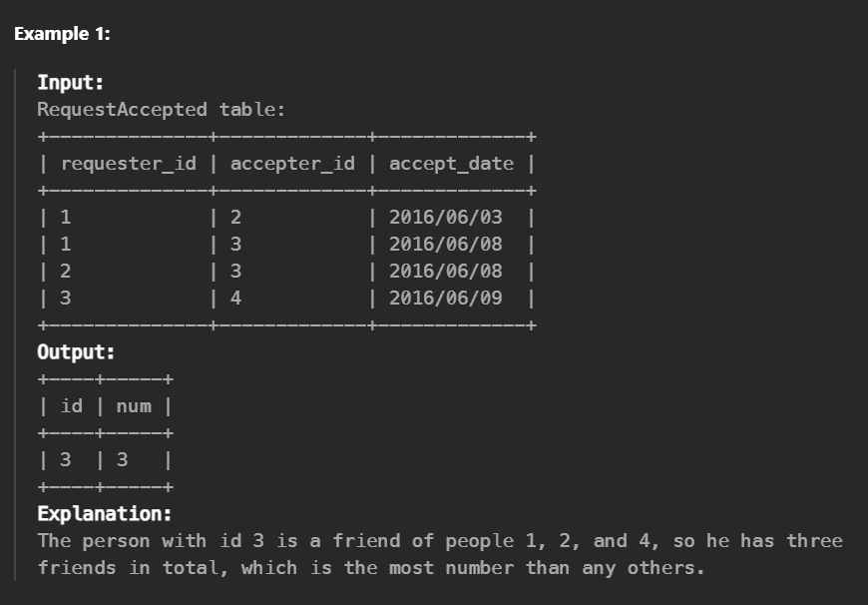Click the word 'friend' in explanation
This screenshot has height=605, width=868.
tap(366, 541)
